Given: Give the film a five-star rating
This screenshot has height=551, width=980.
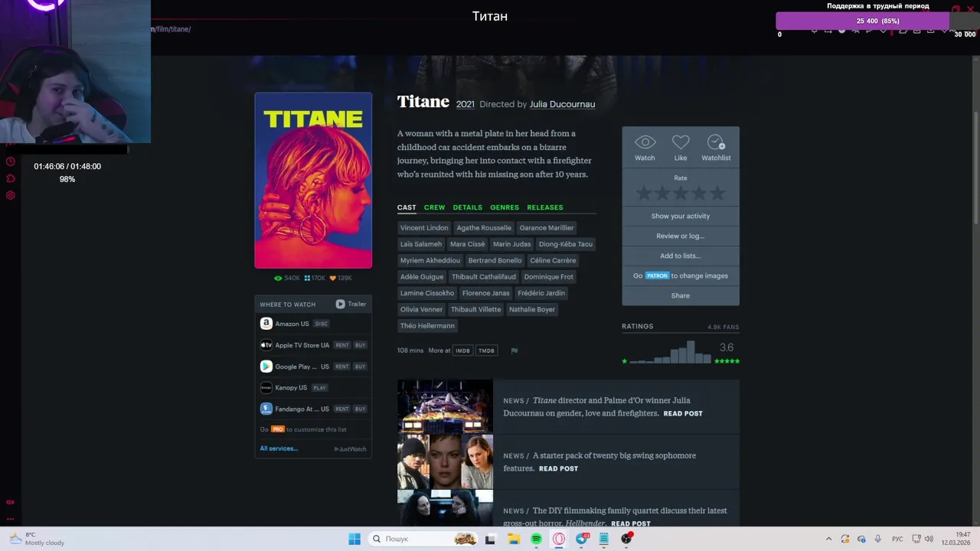Looking at the screenshot, I should [x=717, y=193].
